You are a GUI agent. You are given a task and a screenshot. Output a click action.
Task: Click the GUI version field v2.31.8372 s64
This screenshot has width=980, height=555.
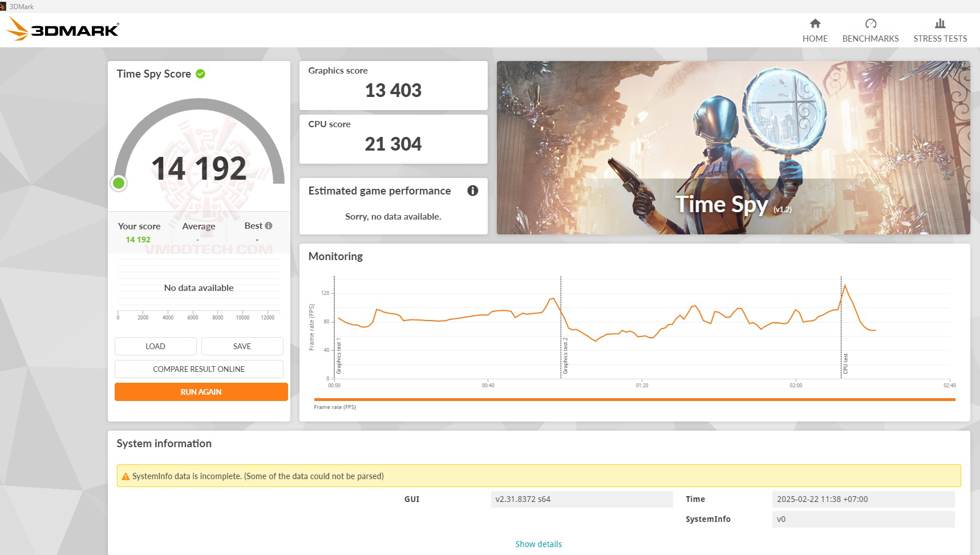click(582, 499)
